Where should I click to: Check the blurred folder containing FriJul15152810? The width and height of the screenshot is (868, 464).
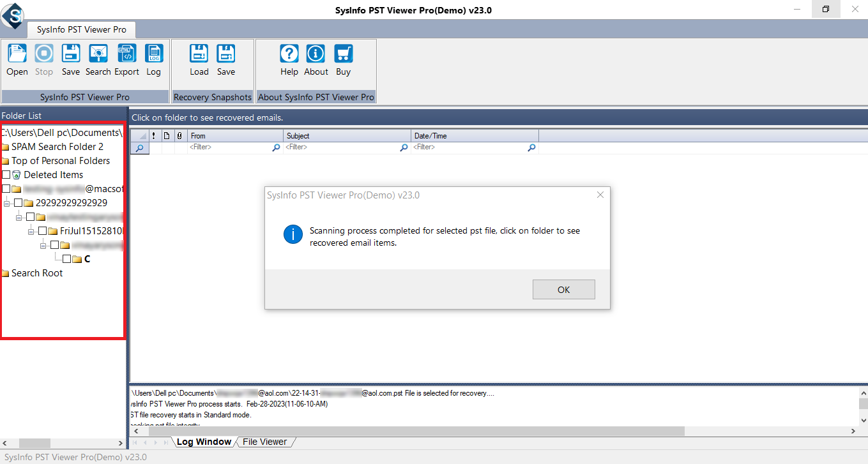click(30, 217)
